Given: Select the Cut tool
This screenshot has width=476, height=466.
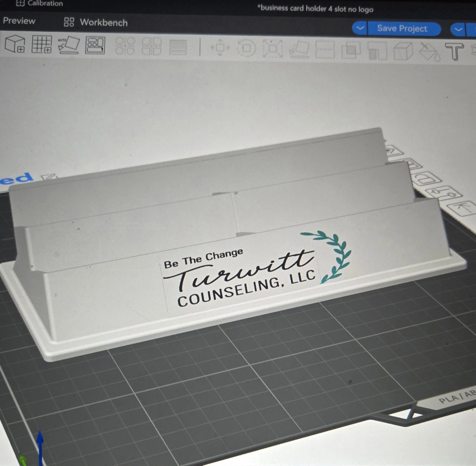Looking at the screenshot, I should click(x=325, y=50).
